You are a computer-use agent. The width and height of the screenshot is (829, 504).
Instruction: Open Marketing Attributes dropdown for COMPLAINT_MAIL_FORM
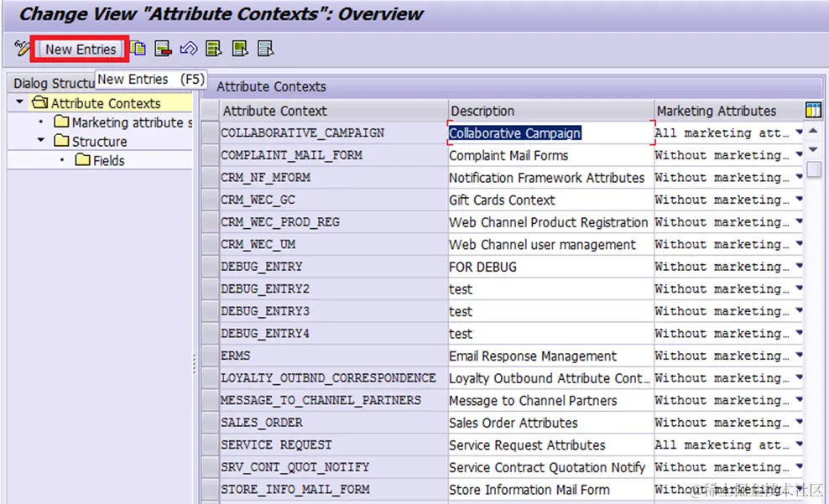[x=799, y=154]
